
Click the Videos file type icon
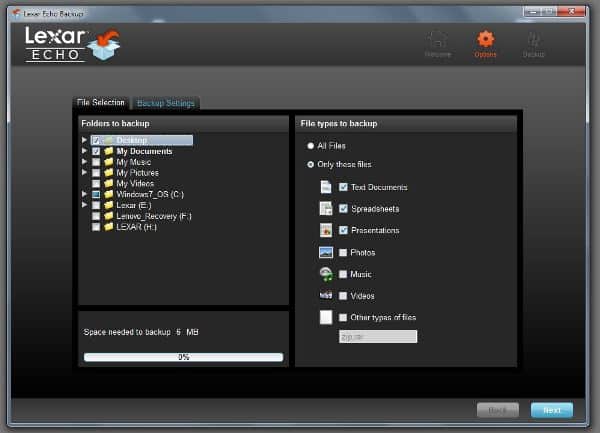[x=326, y=295]
